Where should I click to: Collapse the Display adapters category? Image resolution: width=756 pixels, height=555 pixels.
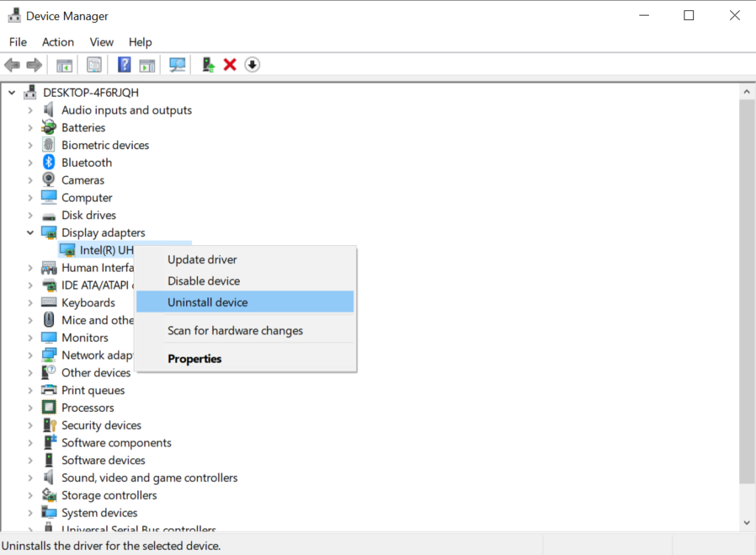[x=30, y=232]
